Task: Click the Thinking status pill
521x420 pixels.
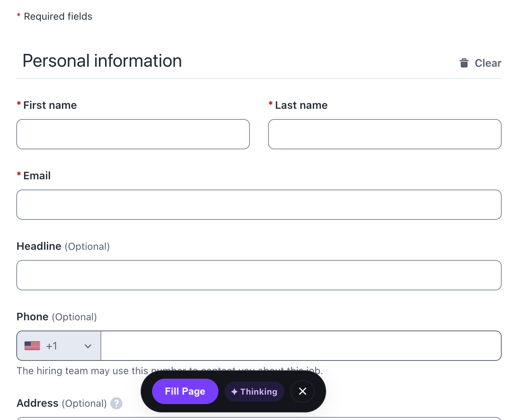Action: pos(254,392)
